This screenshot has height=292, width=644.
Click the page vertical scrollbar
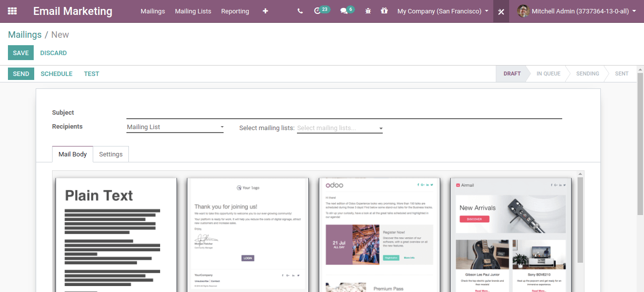pos(640,144)
